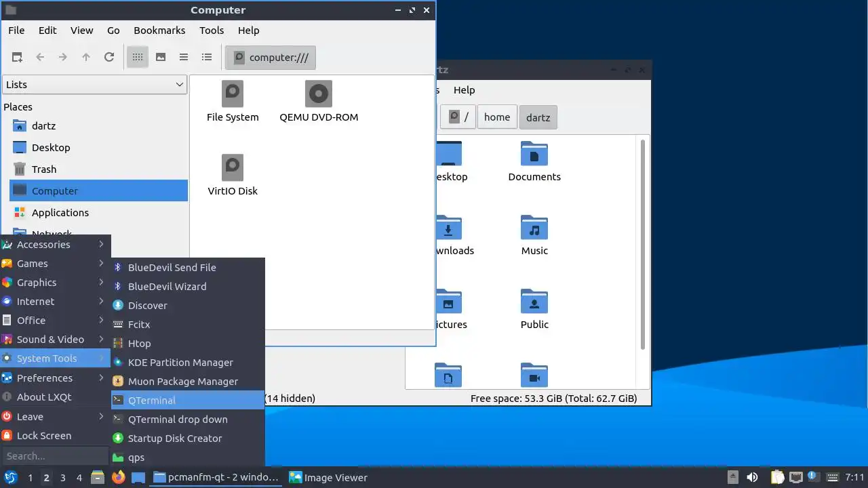Expand the Preferences submenu
This screenshot has width=868, height=488.
pos(55,378)
